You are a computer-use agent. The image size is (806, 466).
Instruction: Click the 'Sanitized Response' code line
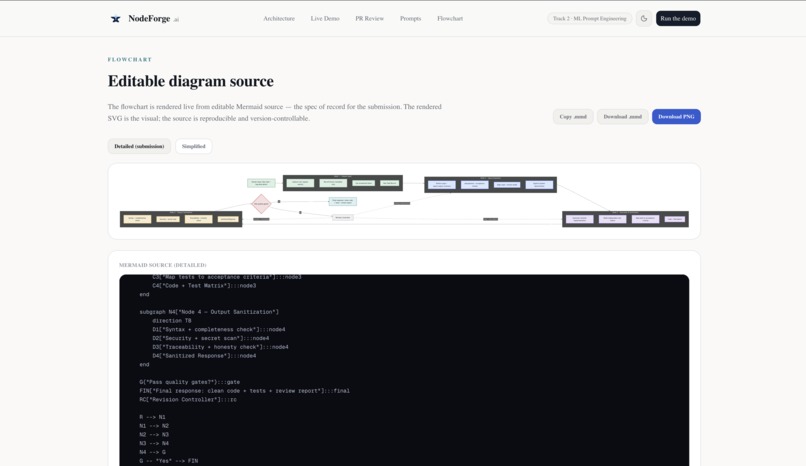click(x=204, y=356)
